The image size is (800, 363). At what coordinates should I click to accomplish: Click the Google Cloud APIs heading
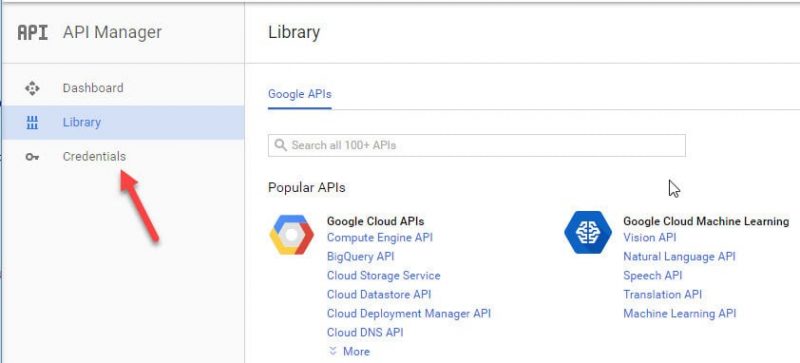coord(376,221)
